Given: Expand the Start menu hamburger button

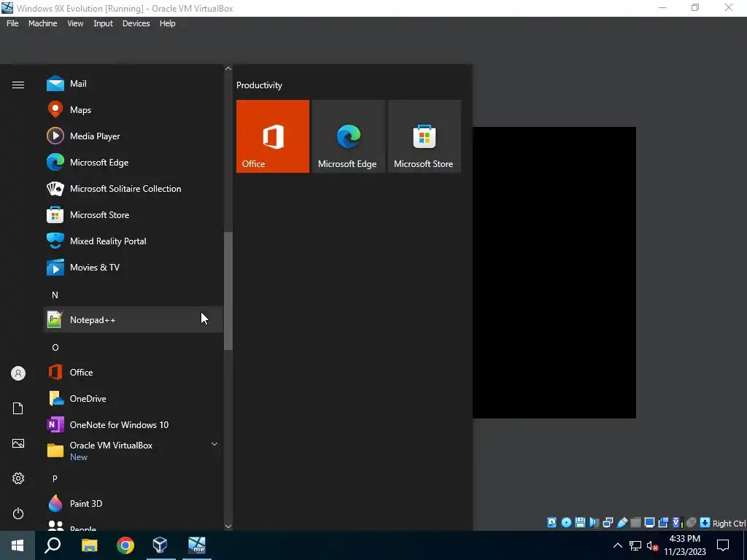Looking at the screenshot, I should (x=18, y=85).
